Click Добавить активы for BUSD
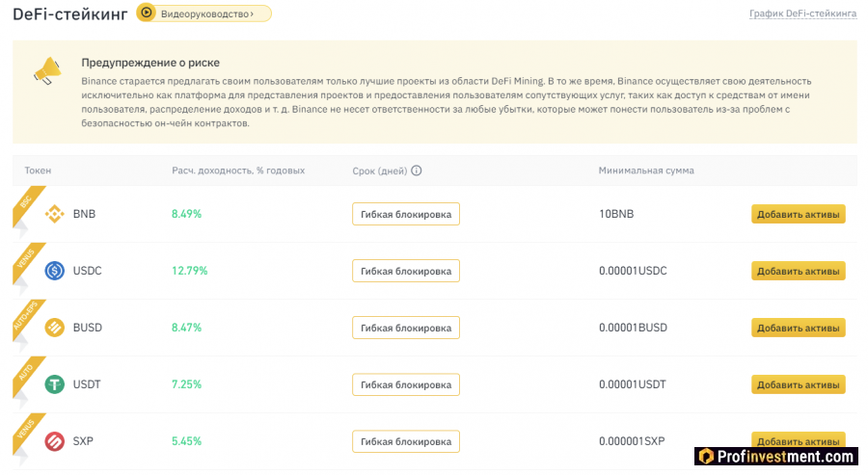The height and width of the screenshot is (475, 868). pos(799,328)
